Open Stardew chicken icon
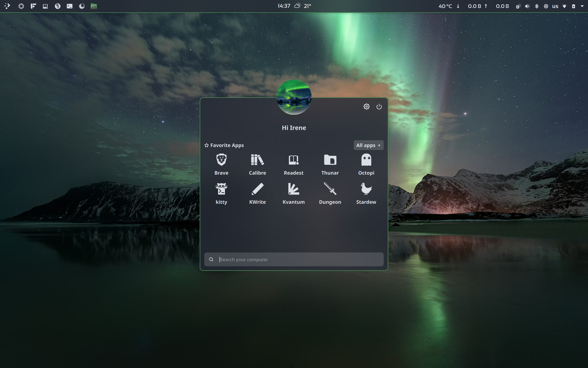This screenshot has height=368, width=588. point(366,193)
